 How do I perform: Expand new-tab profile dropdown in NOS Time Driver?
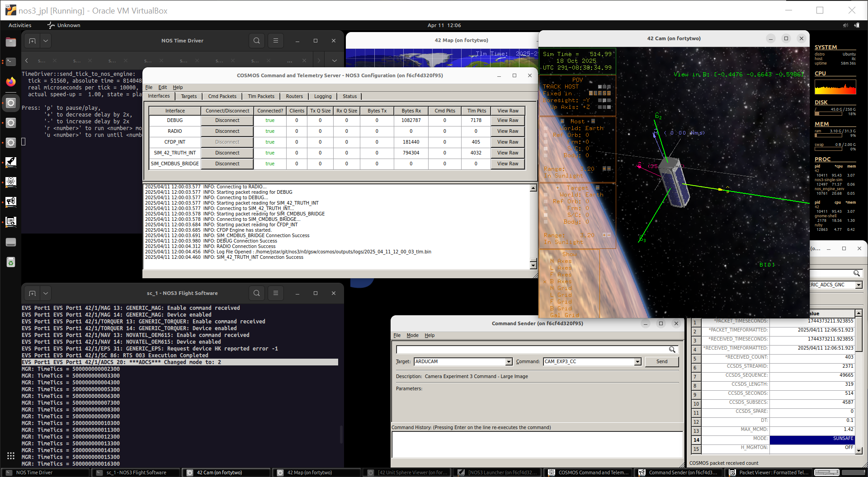coord(46,41)
